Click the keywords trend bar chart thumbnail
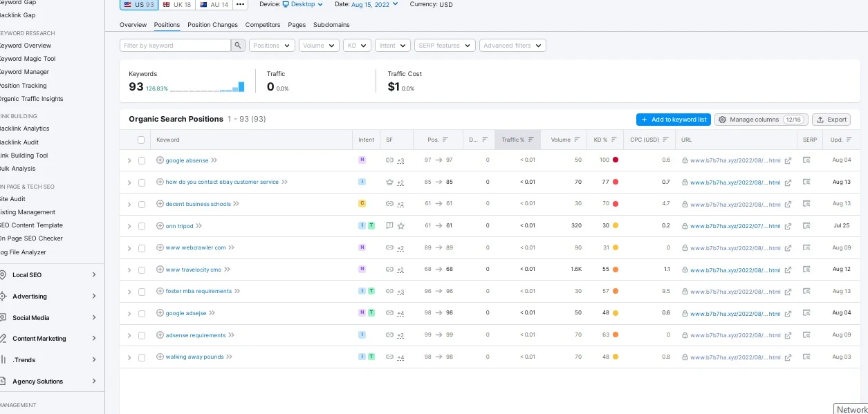This screenshot has width=868, height=414. pyautogui.click(x=207, y=87)
